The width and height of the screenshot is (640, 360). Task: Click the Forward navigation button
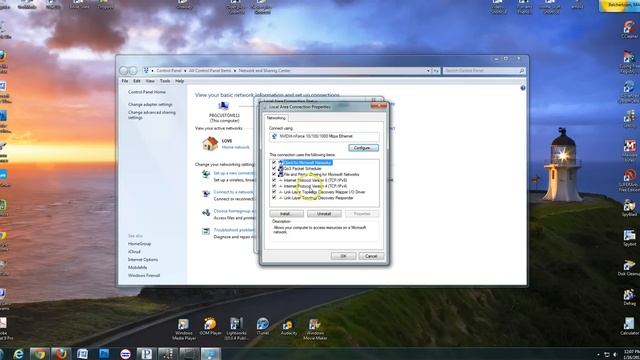(133, 71)
